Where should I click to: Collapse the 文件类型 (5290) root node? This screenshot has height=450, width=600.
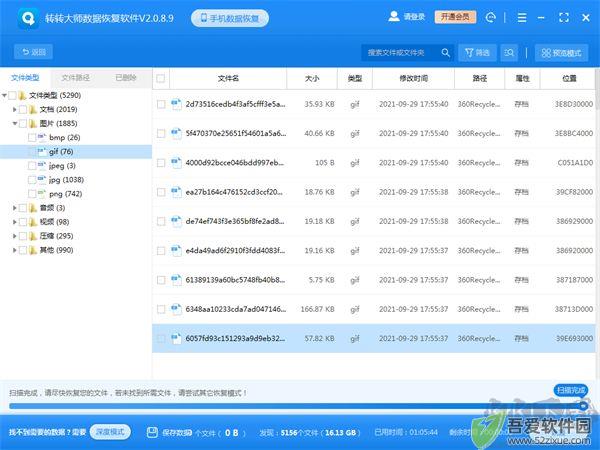tap(4, 95)
